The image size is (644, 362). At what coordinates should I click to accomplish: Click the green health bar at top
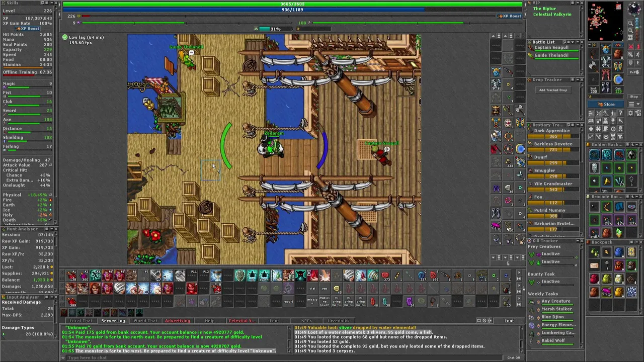coord(292,4)
